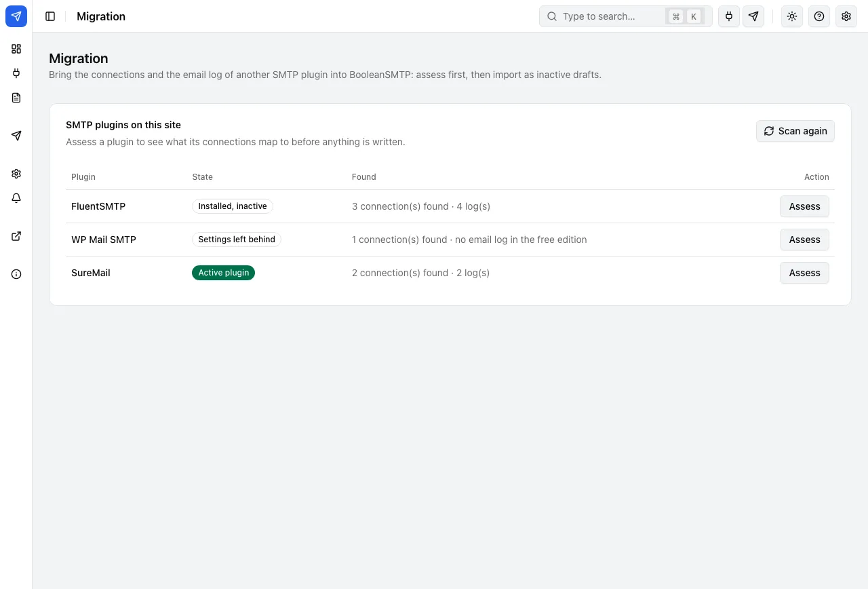Open the plug icon in the sidebar

pos(16,73)
